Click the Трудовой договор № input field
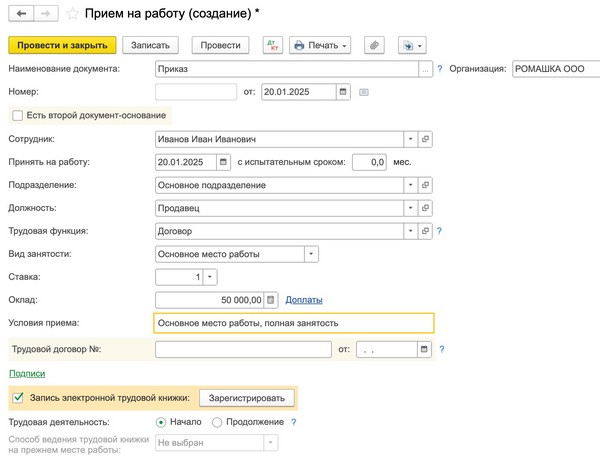The width and height of the screenshot is (600, 463). 243,349
